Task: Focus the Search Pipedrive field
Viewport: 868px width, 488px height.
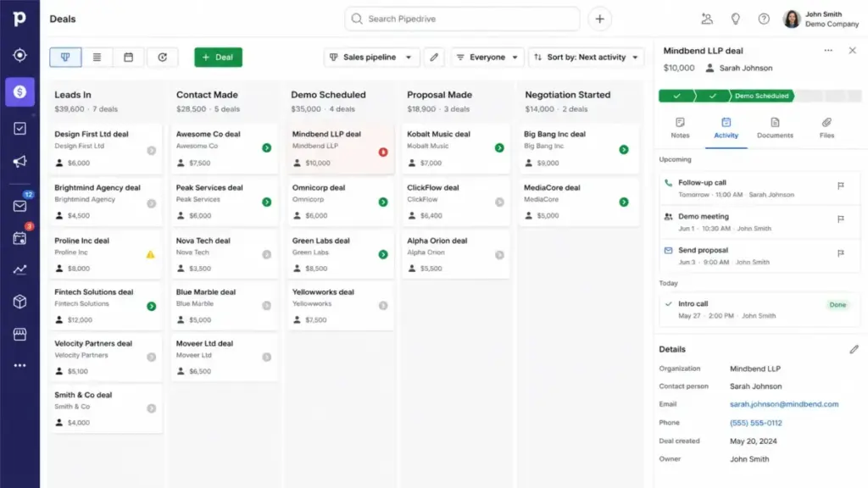Action: pos(462,19)
